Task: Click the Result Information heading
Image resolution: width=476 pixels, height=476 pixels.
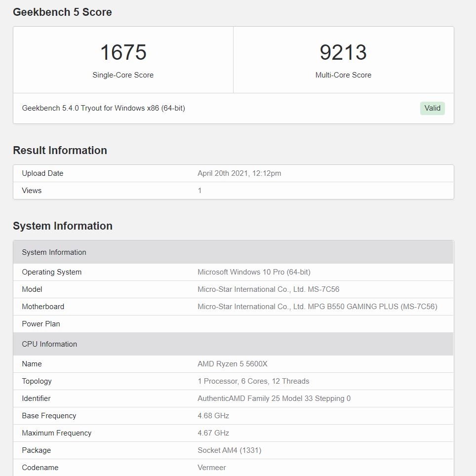Action: [60, 151]
